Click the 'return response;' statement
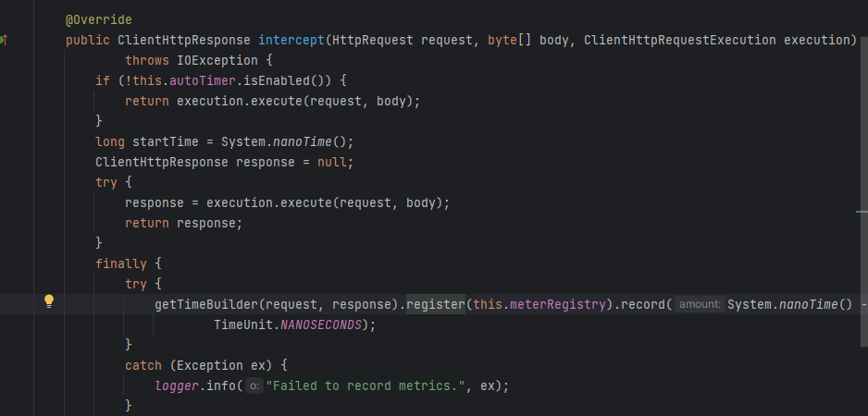 coord(184,223)
